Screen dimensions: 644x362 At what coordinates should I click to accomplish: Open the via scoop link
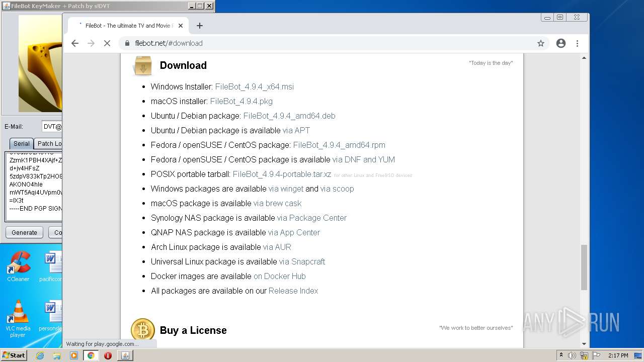click(337, 189)
